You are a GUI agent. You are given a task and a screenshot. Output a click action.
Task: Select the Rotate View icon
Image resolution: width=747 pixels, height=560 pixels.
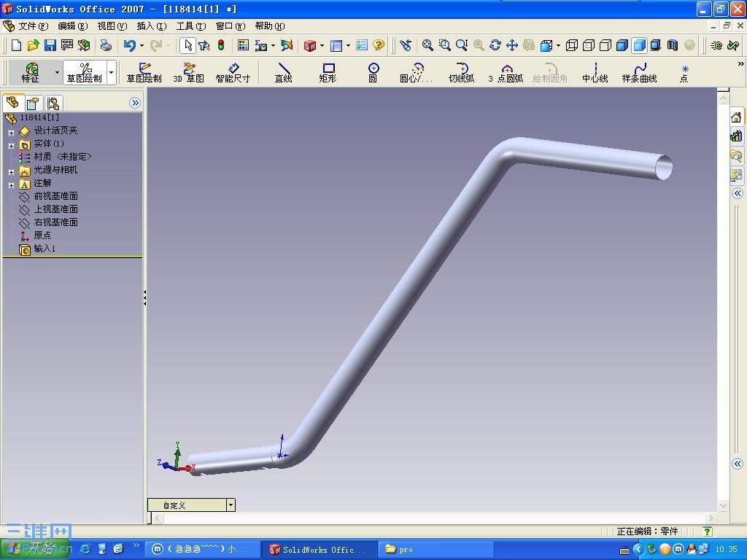(x=495, y=45)
